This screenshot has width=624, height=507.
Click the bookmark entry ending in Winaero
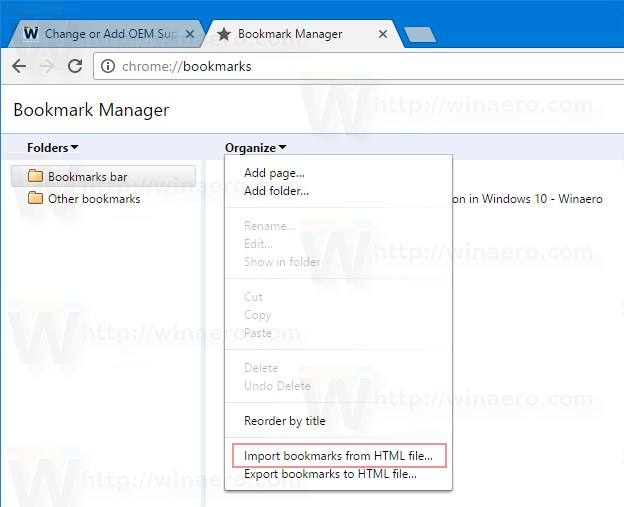528,199
